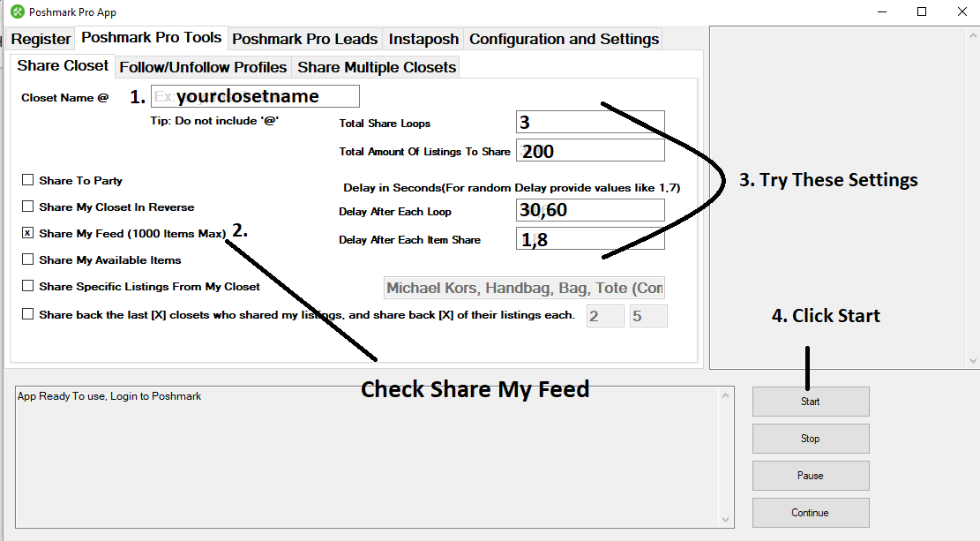Click the Michael Kors keywords text field

point(524,288)
